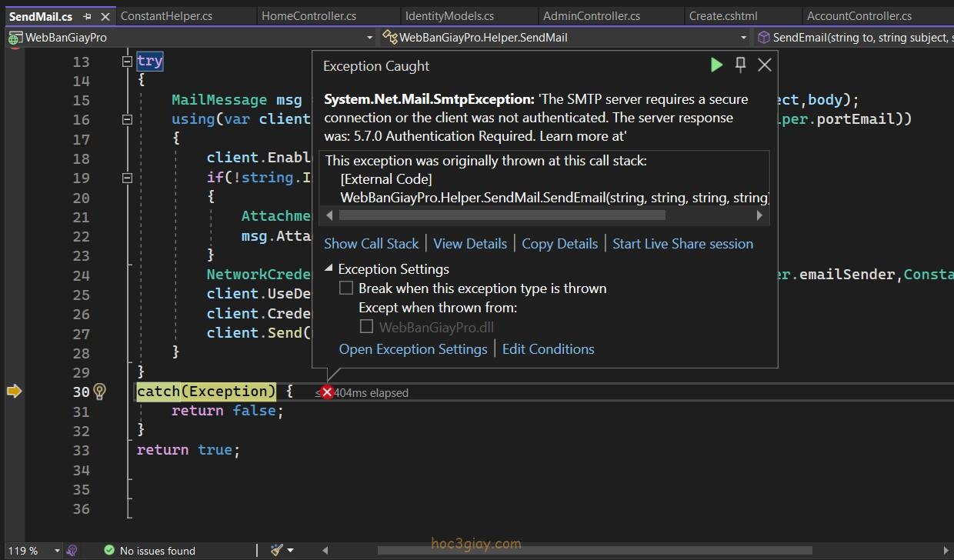The height and width of the screenshot is (560, 954).
Task: Click the Open Exception Settings link
Action: (413, 349)
